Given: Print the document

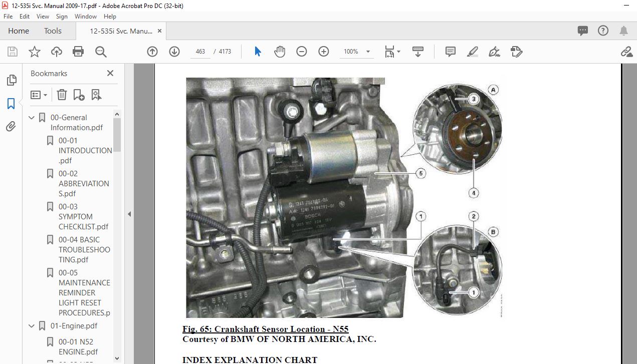Looking at the screenshot, I should click(x=78, y=52).
